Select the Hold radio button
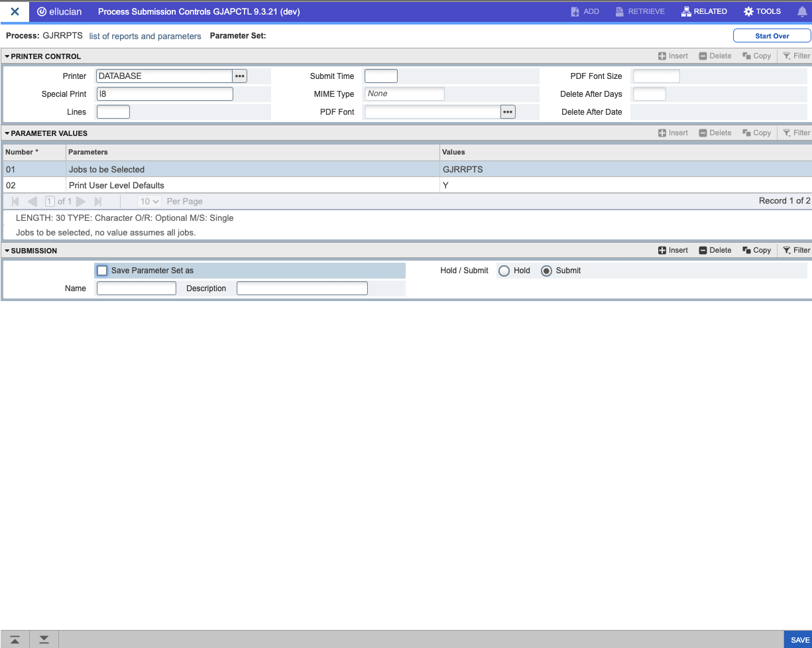Screen dimensions: 812x648 pyautogui.click(x=504, y=271)
